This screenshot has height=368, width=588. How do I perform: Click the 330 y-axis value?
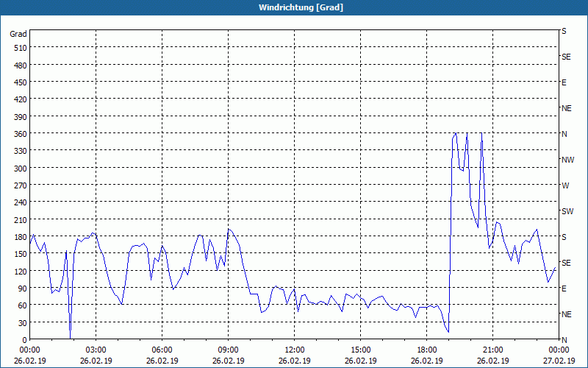[x=21, y=151]
